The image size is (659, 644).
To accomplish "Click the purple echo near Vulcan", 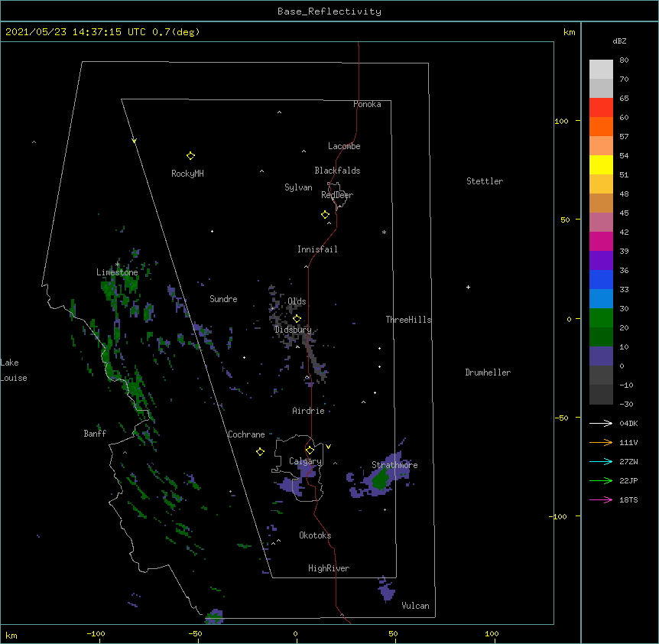I will [x=387, y=590].
